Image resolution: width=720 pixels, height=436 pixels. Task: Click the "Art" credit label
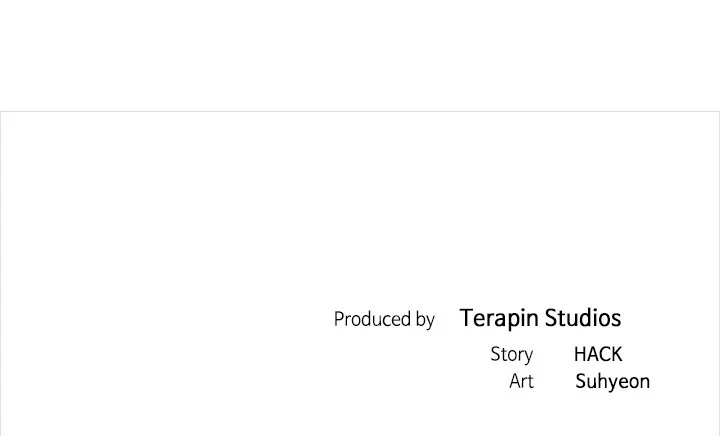point(521,381)
